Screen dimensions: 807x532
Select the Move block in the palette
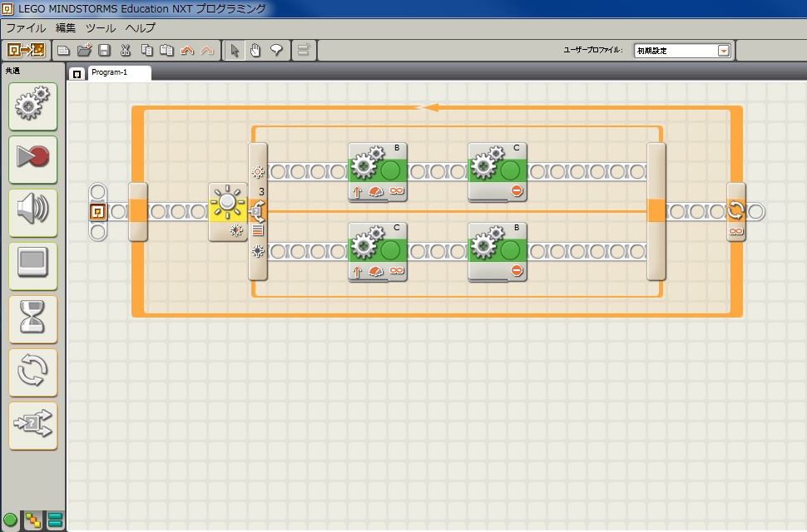click(x=33, y=106)
